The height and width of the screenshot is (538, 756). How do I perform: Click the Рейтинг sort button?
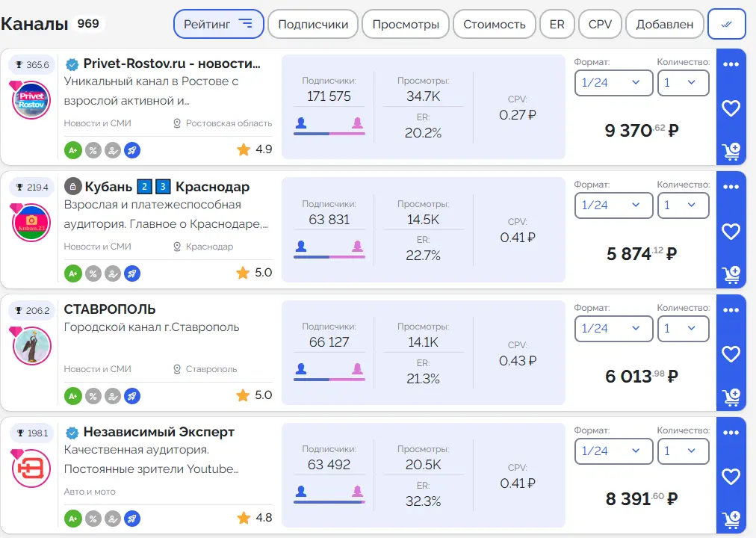click(x=218, y=24)
